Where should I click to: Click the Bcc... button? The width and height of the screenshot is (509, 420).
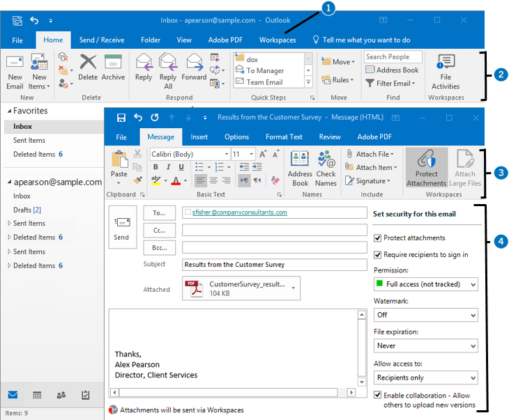point(160,248)
